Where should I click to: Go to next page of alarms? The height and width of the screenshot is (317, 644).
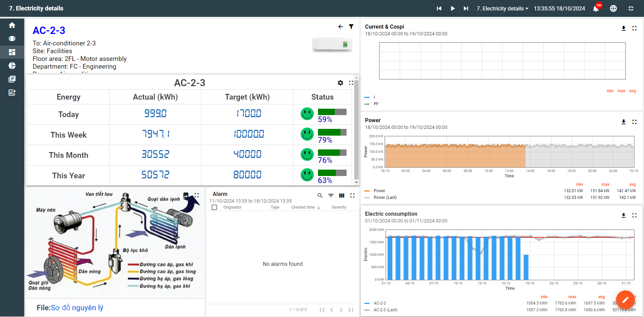[341, 310]
